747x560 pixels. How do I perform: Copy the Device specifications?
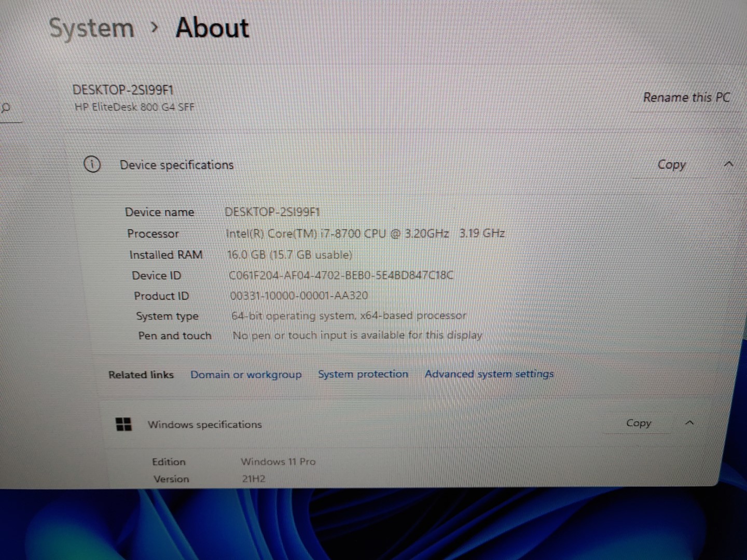pyautogui.click(x=671, y=165)
